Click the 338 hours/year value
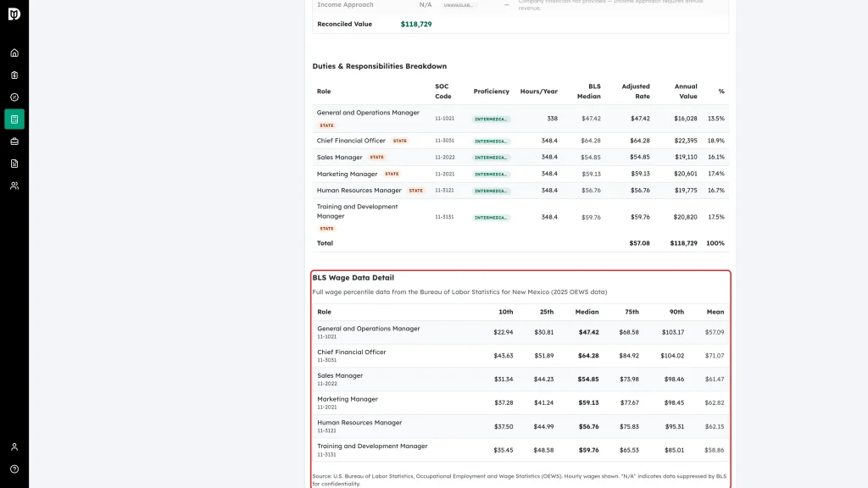 point(552,119)
